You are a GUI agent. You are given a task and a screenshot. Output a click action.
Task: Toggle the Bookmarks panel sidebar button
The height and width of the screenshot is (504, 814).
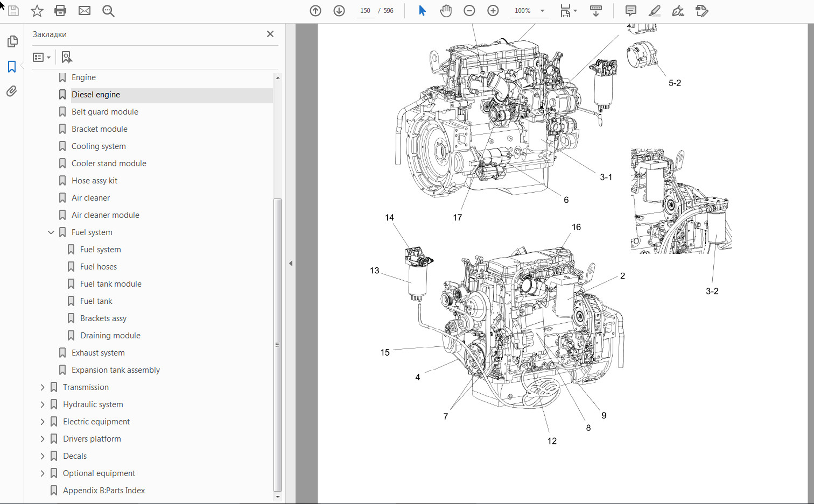(12, 66)
